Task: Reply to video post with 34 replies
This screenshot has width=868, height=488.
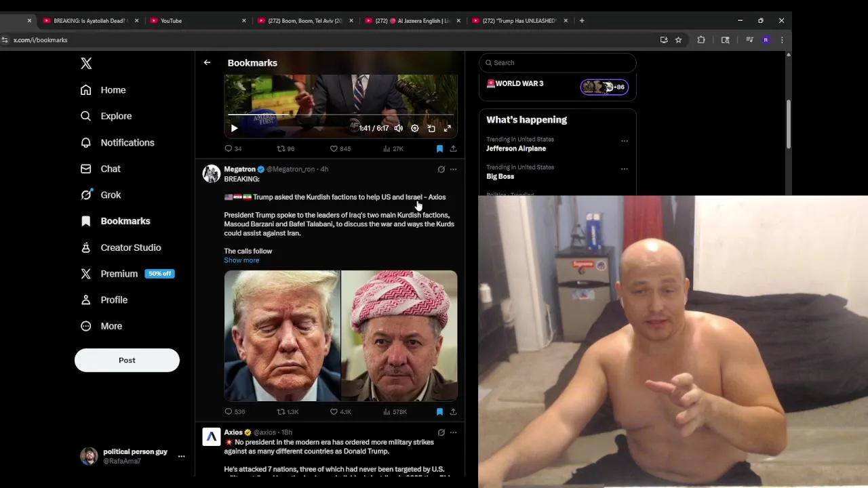Action: pos(233,148)
